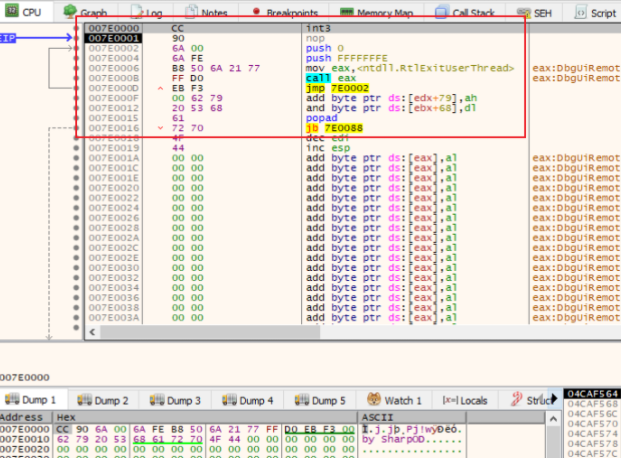Image resolution: width=621 pixels, height=458 pixels.
Task: Select the Dump 5 tab
Action: 320,400
